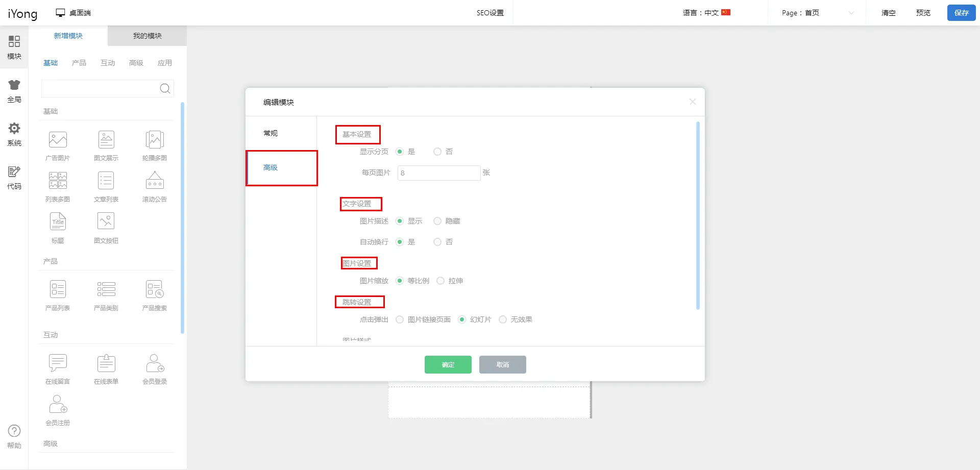Switch to the 常规 tab in dialog

pos(271,133)
